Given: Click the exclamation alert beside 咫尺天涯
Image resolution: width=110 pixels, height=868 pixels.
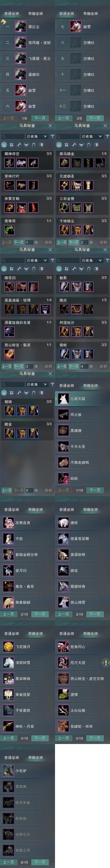Looking at the screenshot, I should (105, 663).
